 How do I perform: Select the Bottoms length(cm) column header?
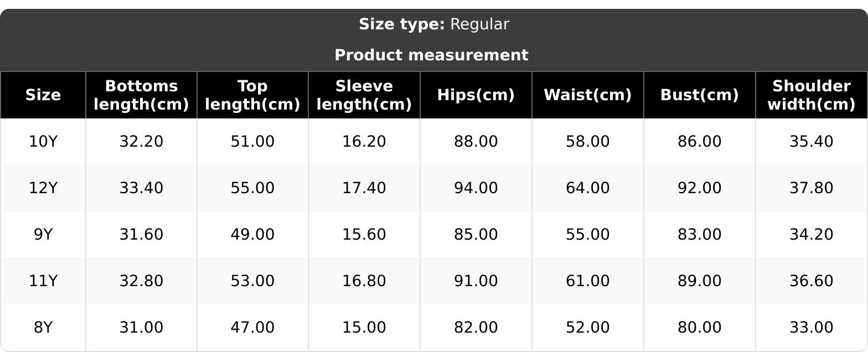click(141, 95)
